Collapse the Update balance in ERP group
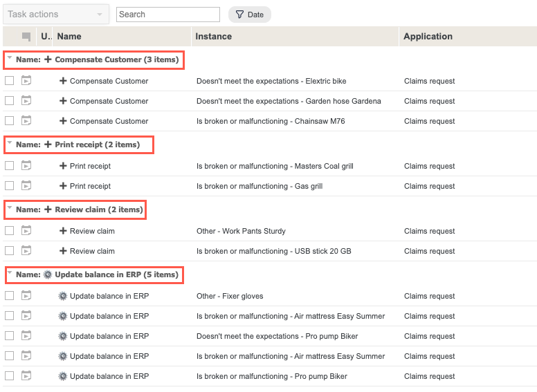537x392 pixels. (10, 274)
